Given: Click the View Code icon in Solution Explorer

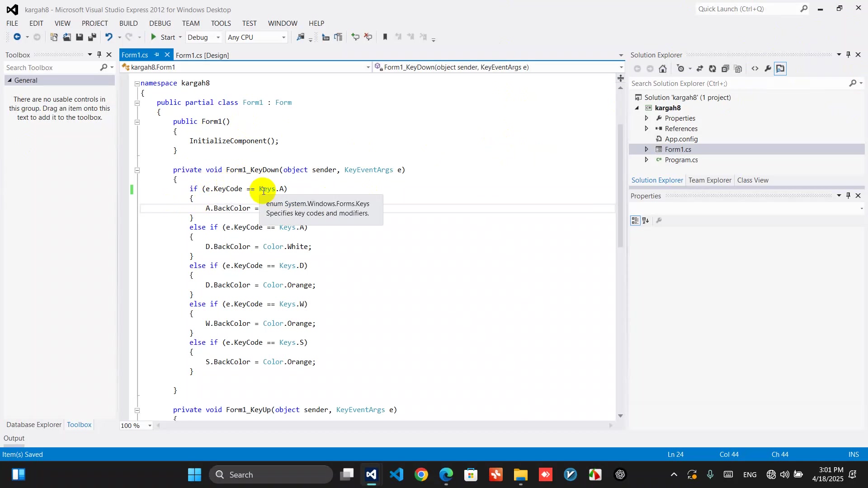Looking at the screenshot, I should [755, 69].
